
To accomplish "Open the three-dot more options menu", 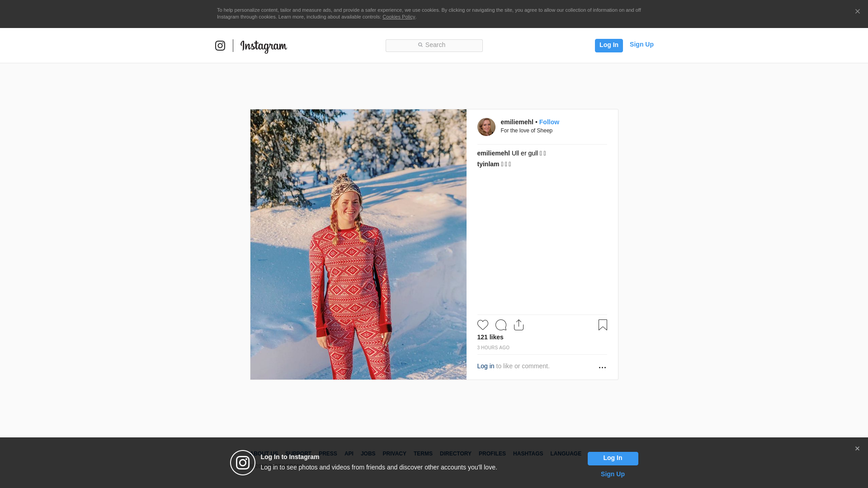I will click(x=602, y=367).
